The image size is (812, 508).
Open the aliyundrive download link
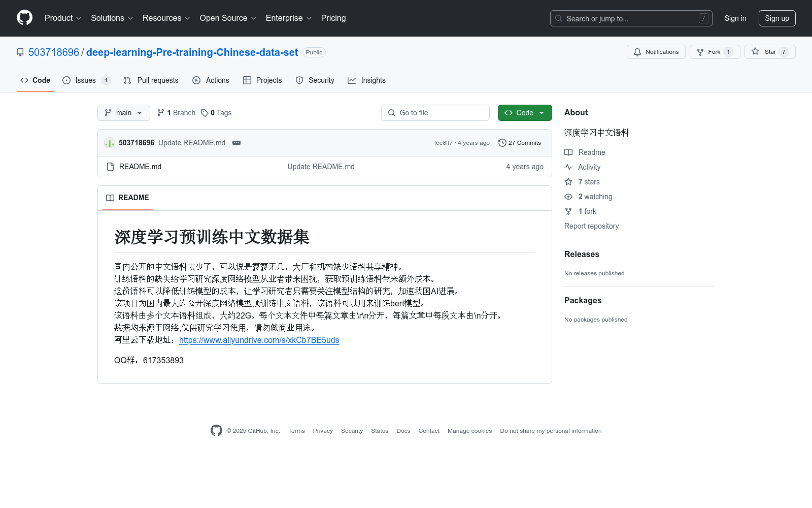[x=259, y=340]
